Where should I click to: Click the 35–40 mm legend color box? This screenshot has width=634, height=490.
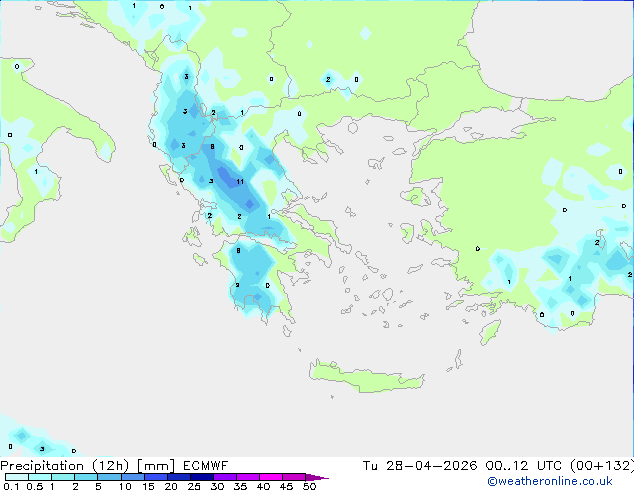point(248,477)
